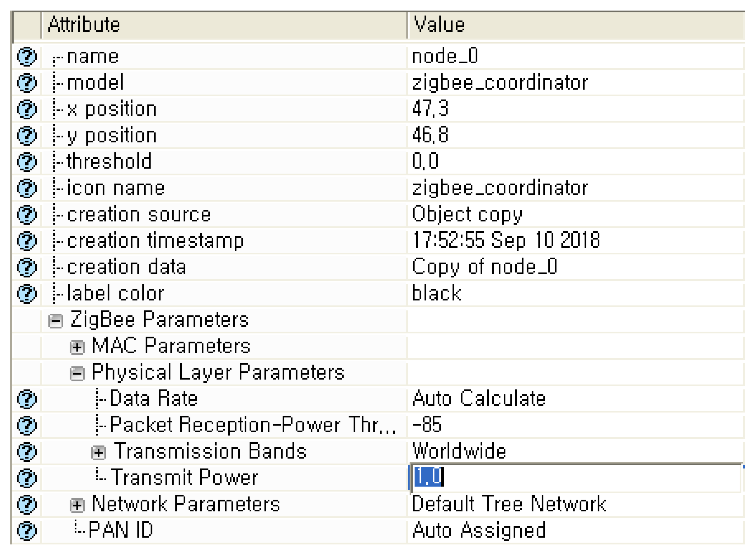This screenshot has height=555, width=756.
Task: Open help for Data Rate attribute
Action: point(27,399)
